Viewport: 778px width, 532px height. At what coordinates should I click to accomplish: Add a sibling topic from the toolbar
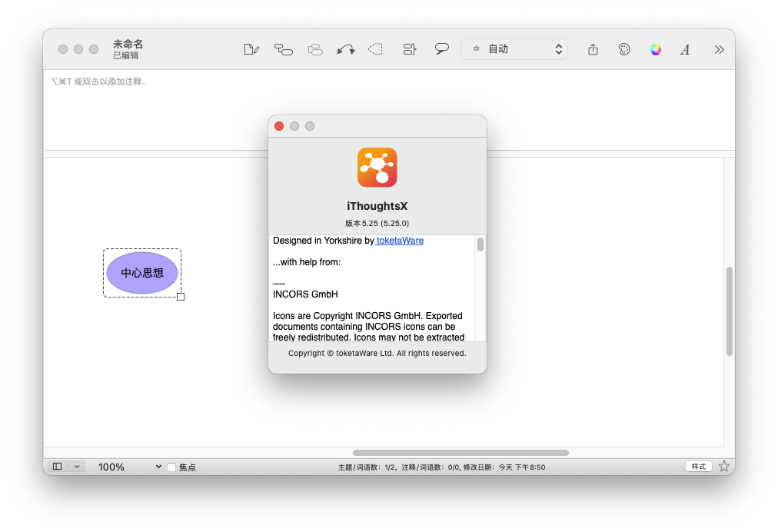pos(315,49)
